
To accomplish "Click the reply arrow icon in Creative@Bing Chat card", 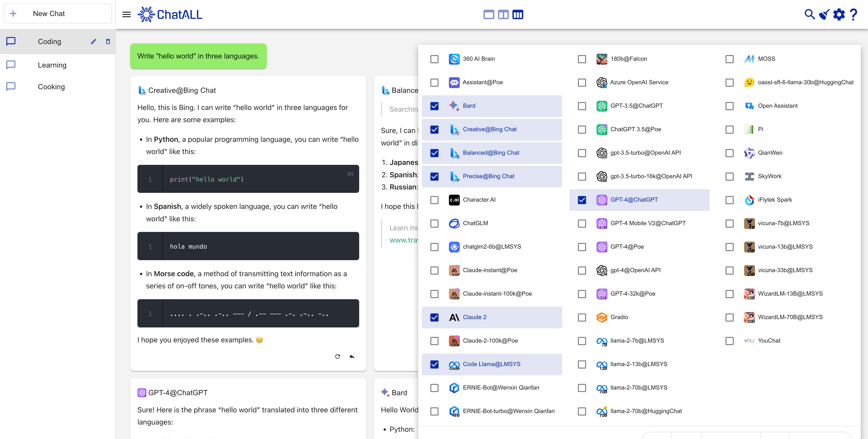I will tap(352, 357).
